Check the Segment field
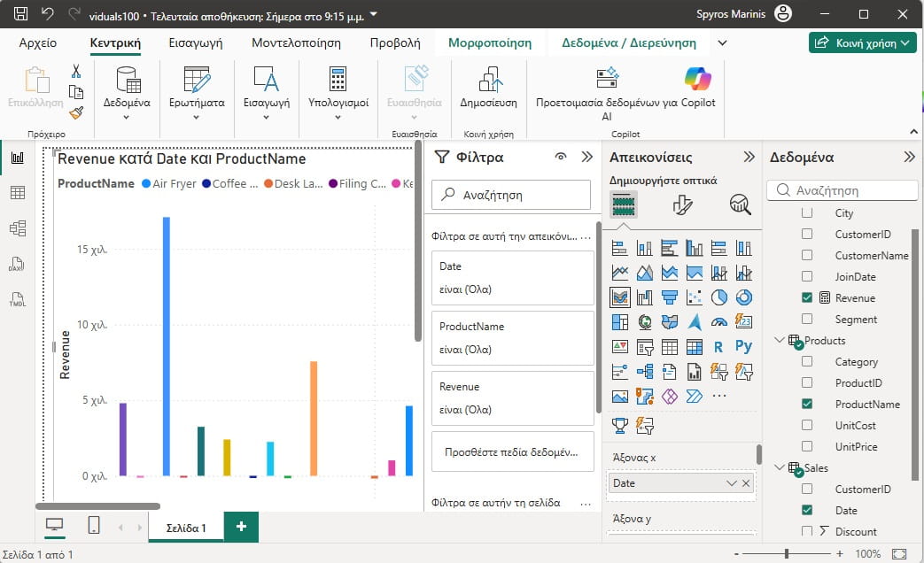 coord(807,319)
